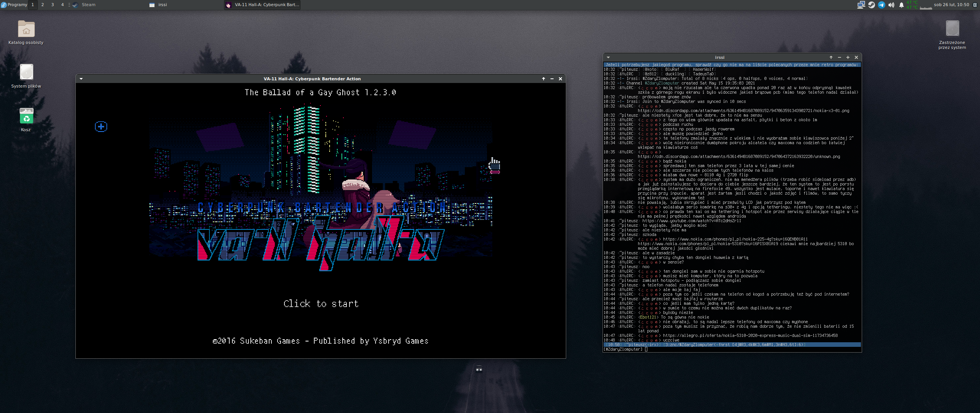980x413 pixels.
Task: Click the Steam tray icon
Action: (871, 5)
